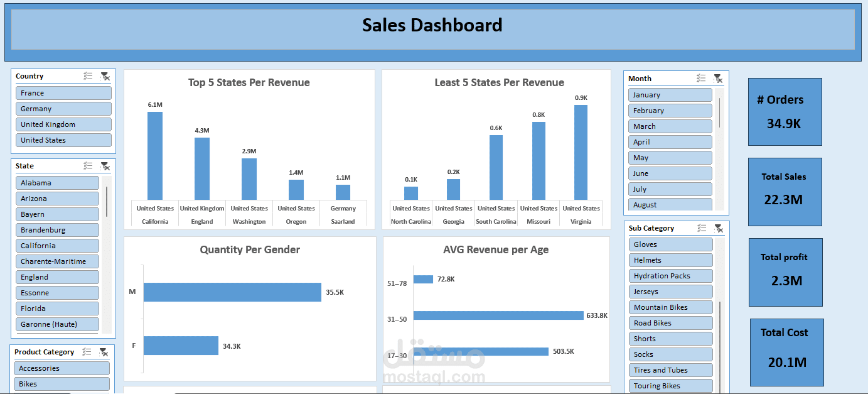Viewport: 868px width, 394px height.
Task: Clear the filter on the State slicer
Action: (106, 166)
